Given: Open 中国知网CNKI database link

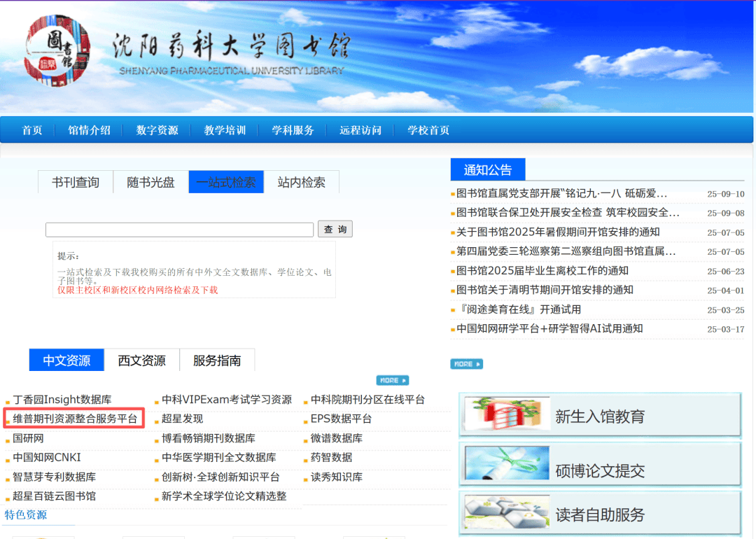Looking at the screenshot, I should tap(47, 457).
